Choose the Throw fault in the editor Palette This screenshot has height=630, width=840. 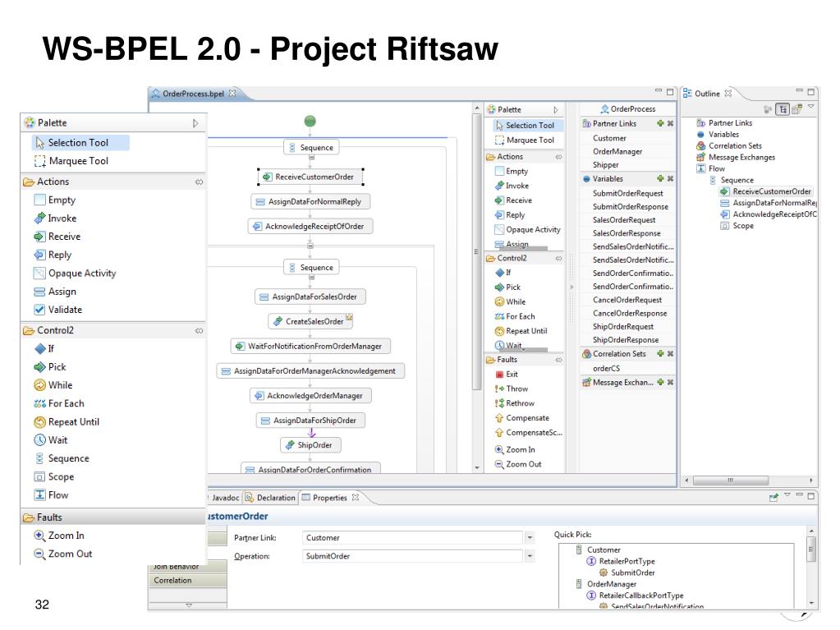[511, 389]
